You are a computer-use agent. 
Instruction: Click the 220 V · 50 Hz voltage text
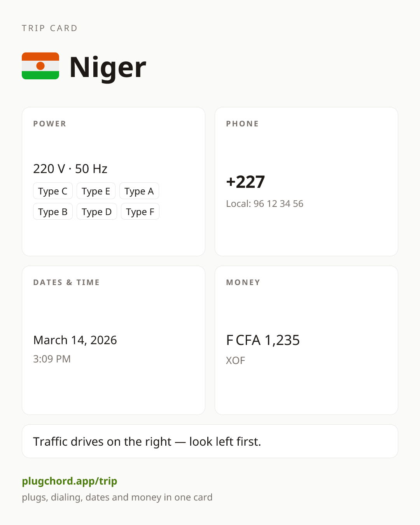coord(70,169)
